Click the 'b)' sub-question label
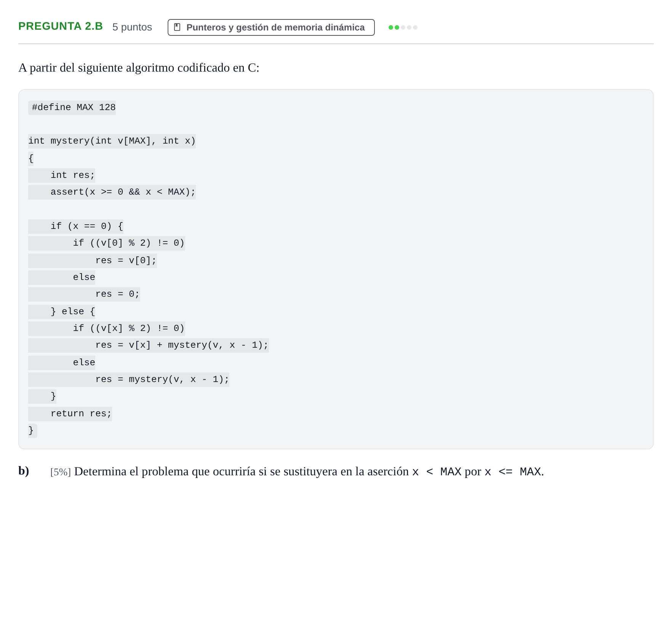 24,471
